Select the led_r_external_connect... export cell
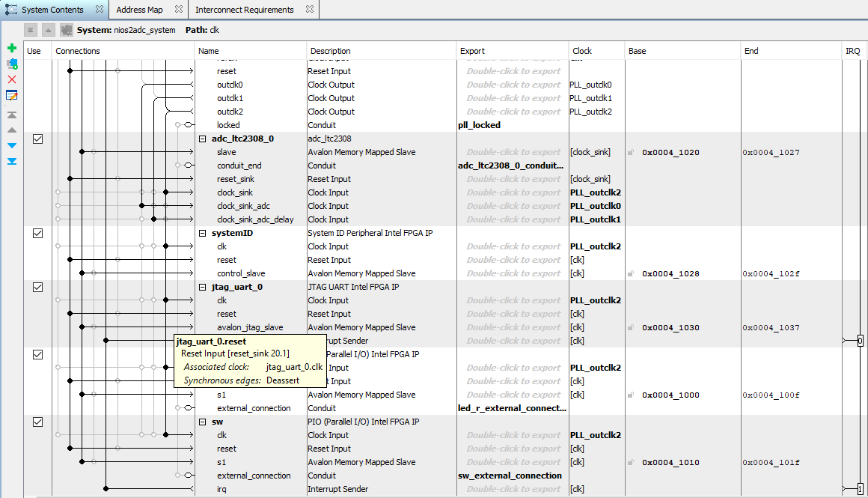 (x=512, y=408)
